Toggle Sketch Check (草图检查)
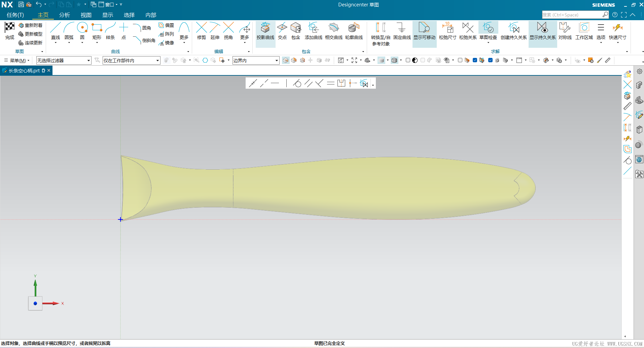The image size is (644, 348). point(488,31)
